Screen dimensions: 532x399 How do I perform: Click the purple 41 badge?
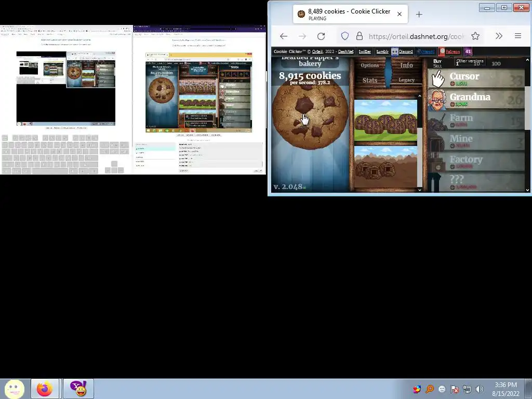coord(468,51)
